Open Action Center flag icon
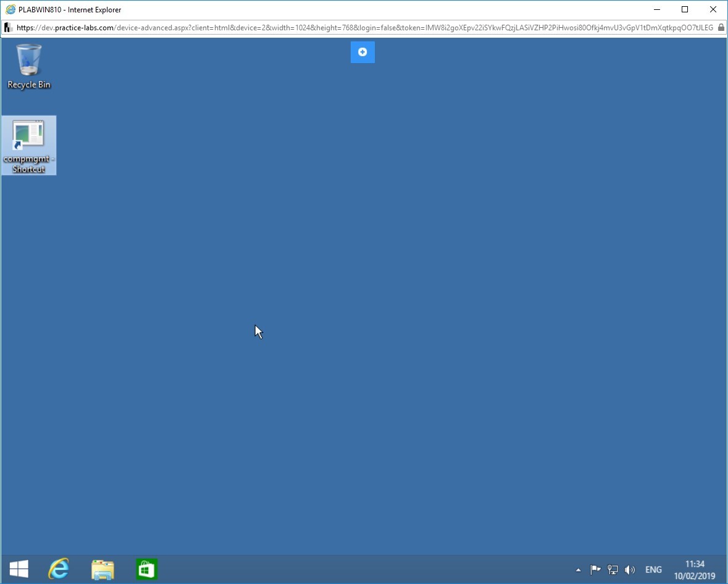The height and width of the screenshot is (584, 728). 595,570
